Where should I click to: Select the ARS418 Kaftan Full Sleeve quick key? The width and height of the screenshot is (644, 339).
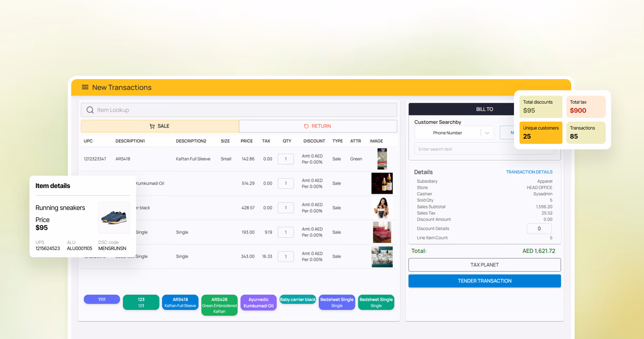point(180,302)
